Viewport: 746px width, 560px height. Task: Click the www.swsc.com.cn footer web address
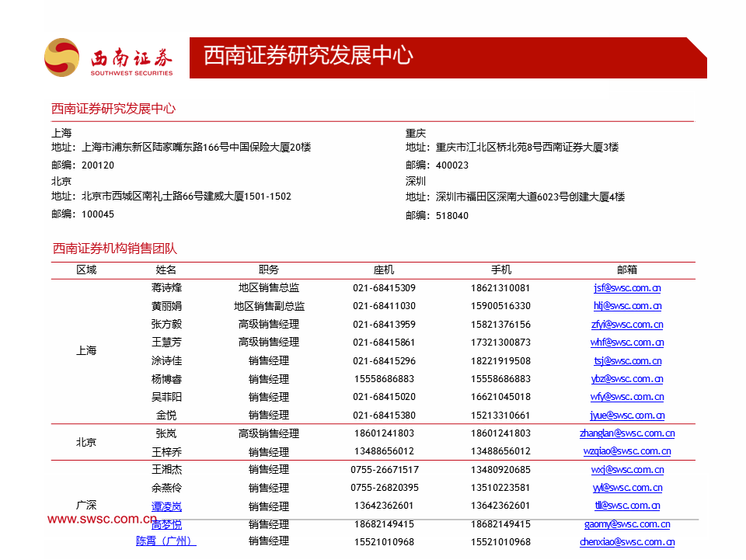pyautogui.click(x=102, y=519)
